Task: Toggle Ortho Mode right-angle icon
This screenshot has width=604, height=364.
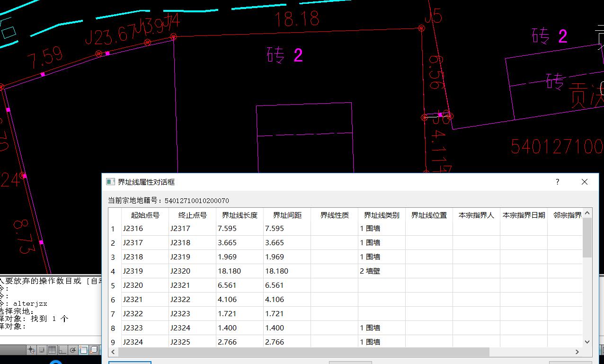Action: tap(62, 350)
